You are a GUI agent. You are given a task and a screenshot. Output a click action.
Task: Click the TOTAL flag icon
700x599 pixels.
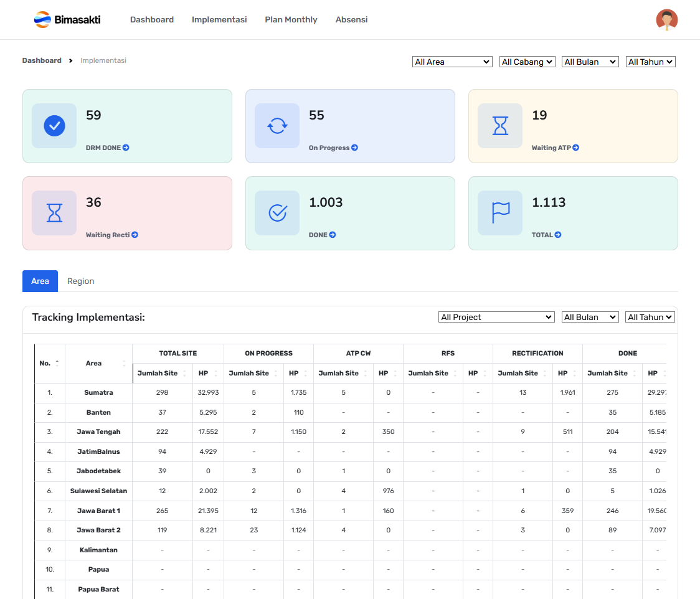[x=500, y=213]
